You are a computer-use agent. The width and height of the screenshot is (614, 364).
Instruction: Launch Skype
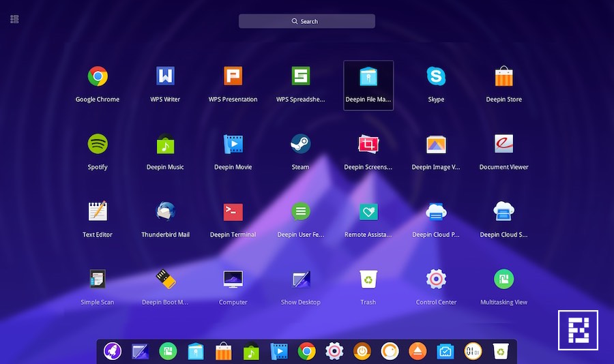click(436, 76)
